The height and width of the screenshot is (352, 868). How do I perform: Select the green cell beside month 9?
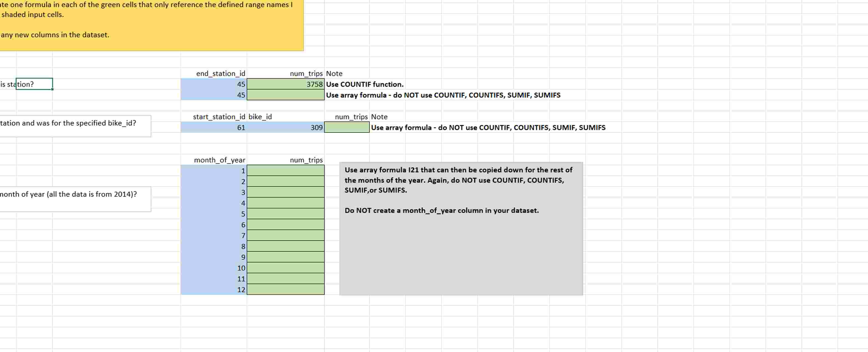285,257
